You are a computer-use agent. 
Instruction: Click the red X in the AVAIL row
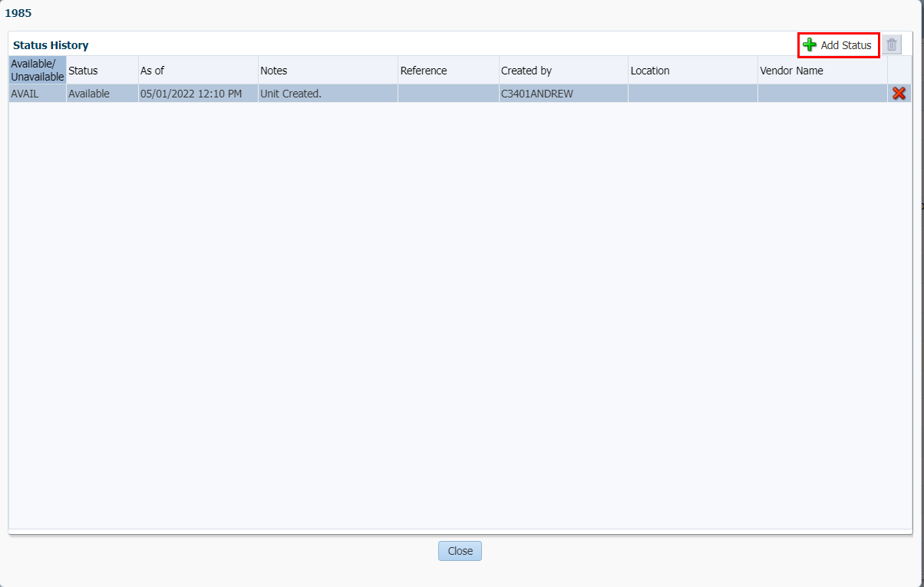[x=899, y=93]
